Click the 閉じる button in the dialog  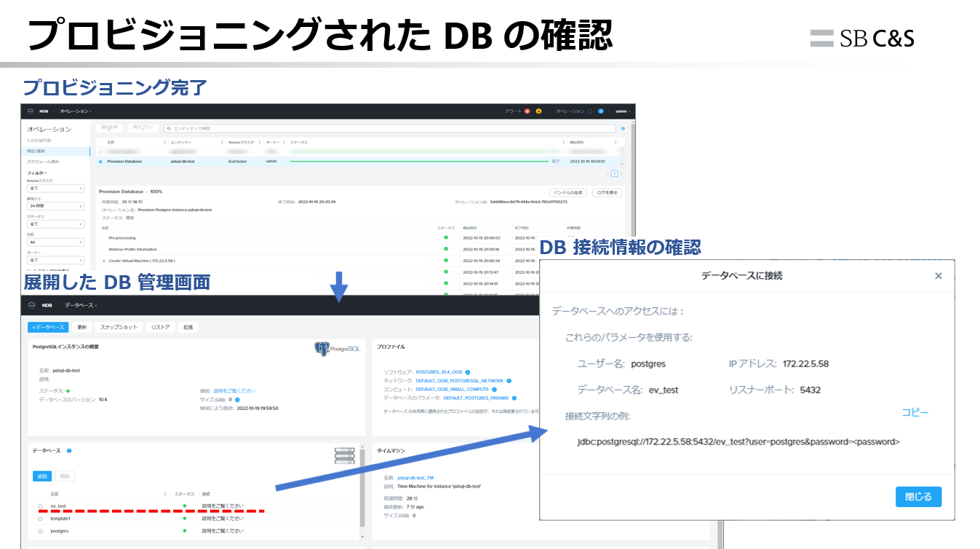pyautogui.click(x=918, y=497)
